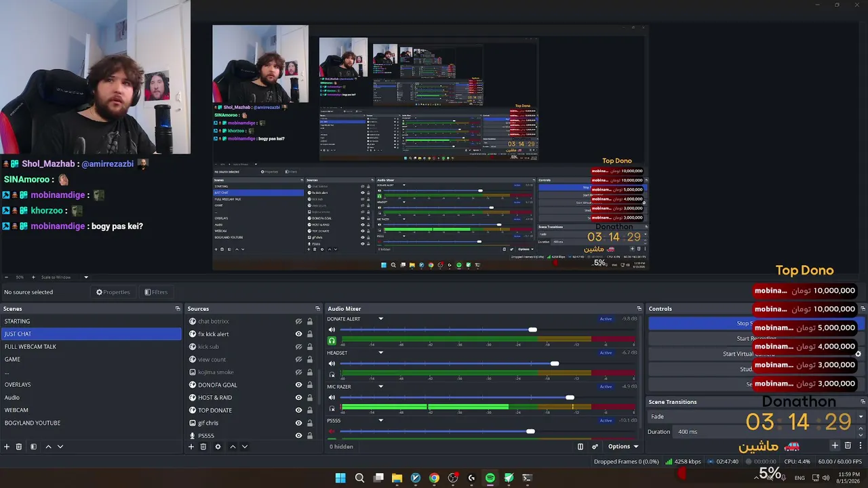Undock the Scenes panel

pos(178,308)
